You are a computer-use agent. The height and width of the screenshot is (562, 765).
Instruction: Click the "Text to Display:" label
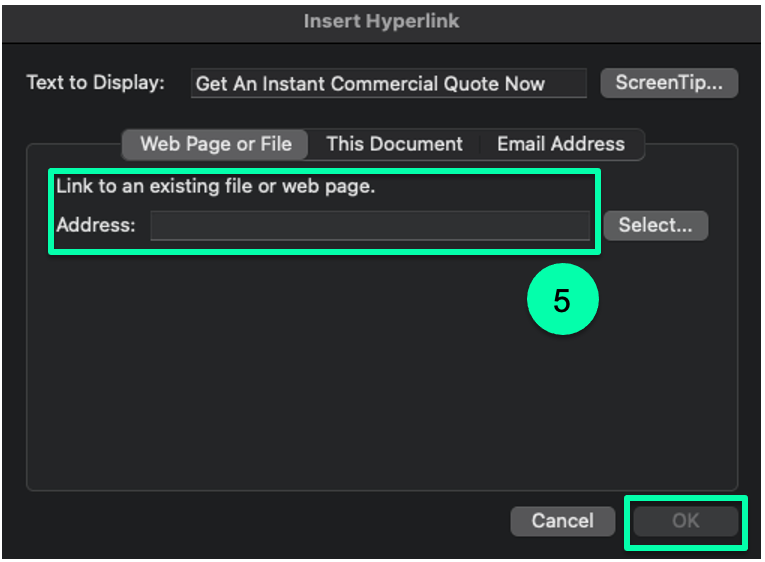click(x=96, y=82)
